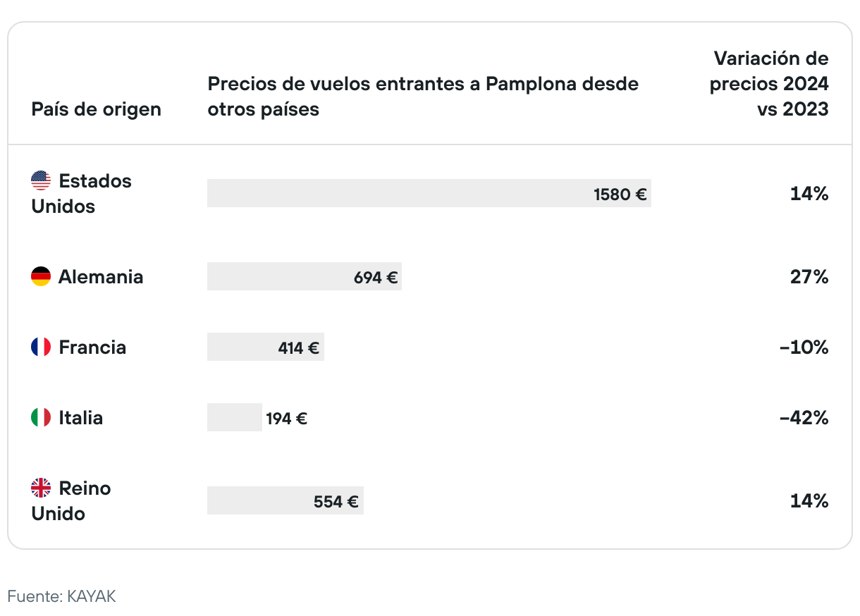Select the 414 € Francia bar
Viewport: 860px width, 616px height.
pos(265,347)
